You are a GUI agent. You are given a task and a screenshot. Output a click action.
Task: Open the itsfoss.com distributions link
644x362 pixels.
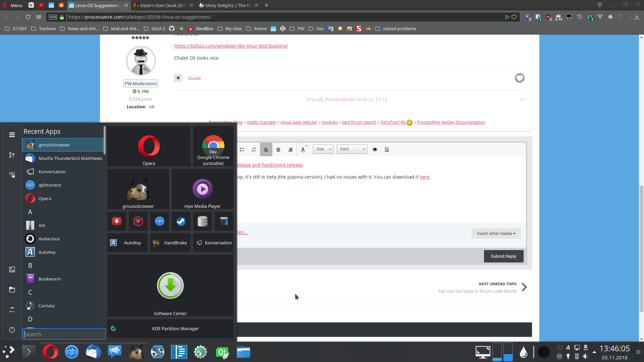click(x=231, y=46)
